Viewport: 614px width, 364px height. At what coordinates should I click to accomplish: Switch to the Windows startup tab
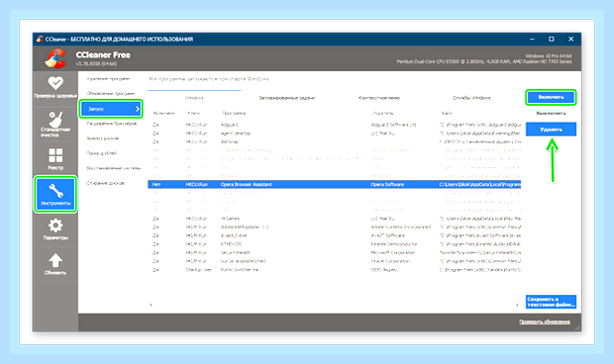[x=194, y=98]
